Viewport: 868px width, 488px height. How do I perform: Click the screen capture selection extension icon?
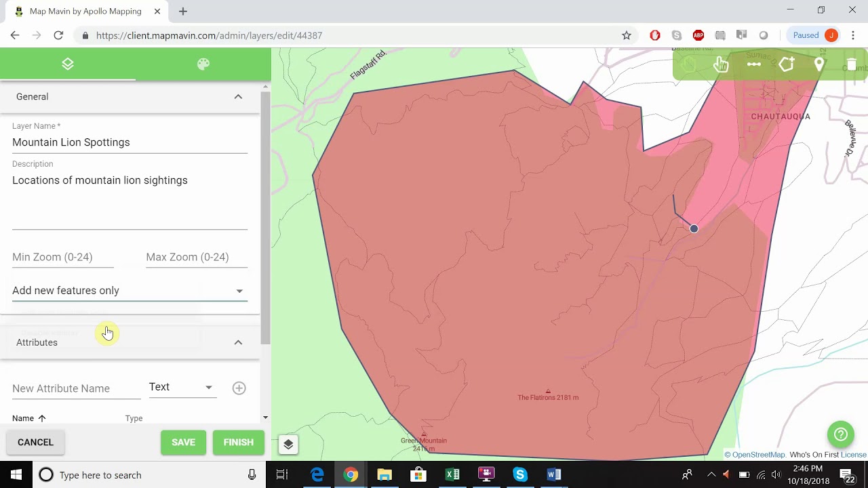point(720,35)
